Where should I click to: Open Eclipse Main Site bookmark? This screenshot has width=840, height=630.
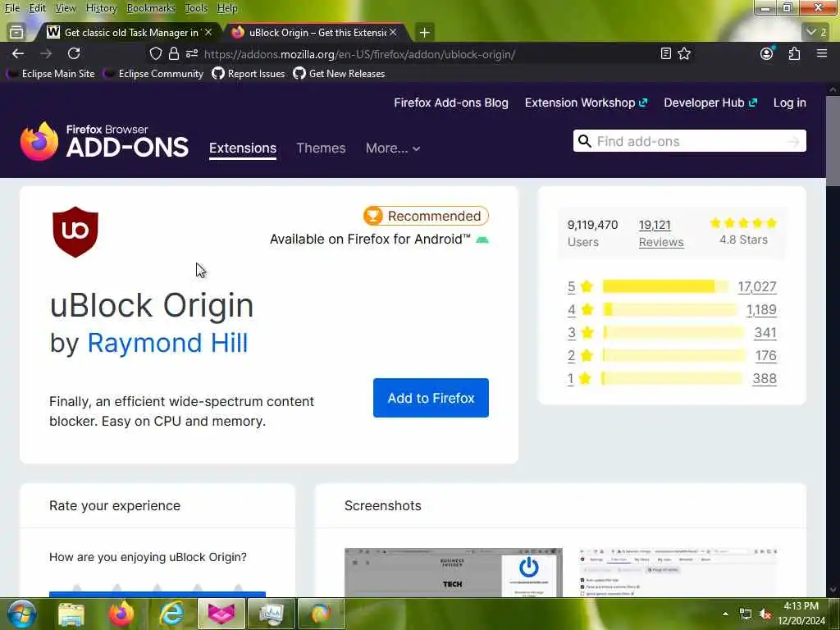(x=52, y=74)
